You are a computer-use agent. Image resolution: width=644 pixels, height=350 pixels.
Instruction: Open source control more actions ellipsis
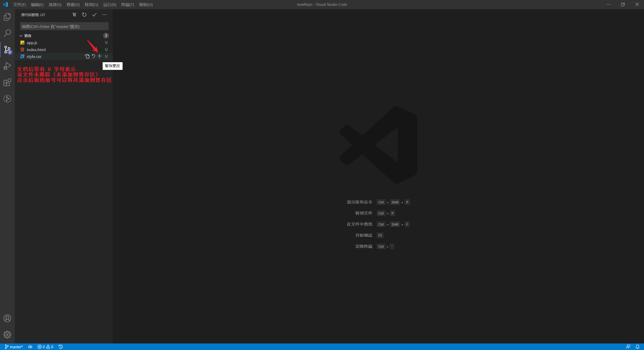tap(104, 15)
